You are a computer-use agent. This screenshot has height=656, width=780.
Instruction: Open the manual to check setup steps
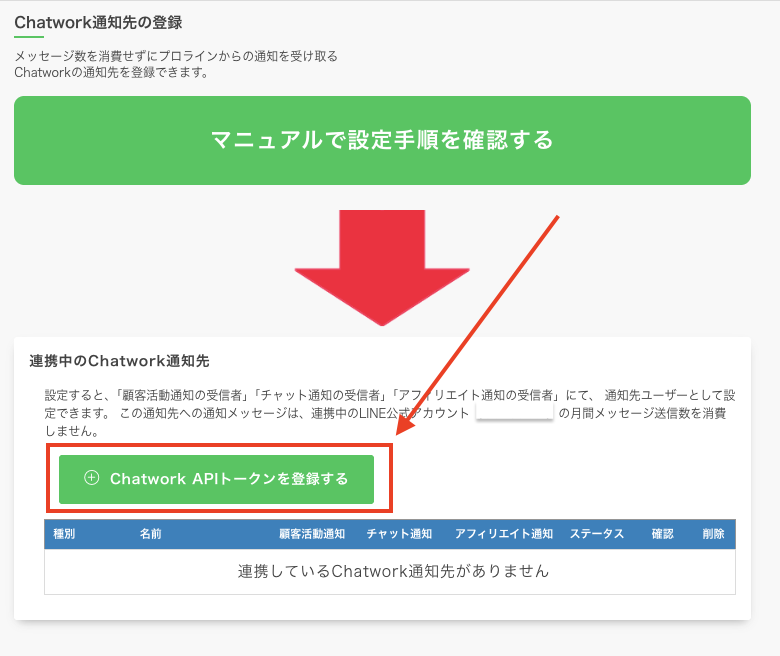tap(382, 140)
